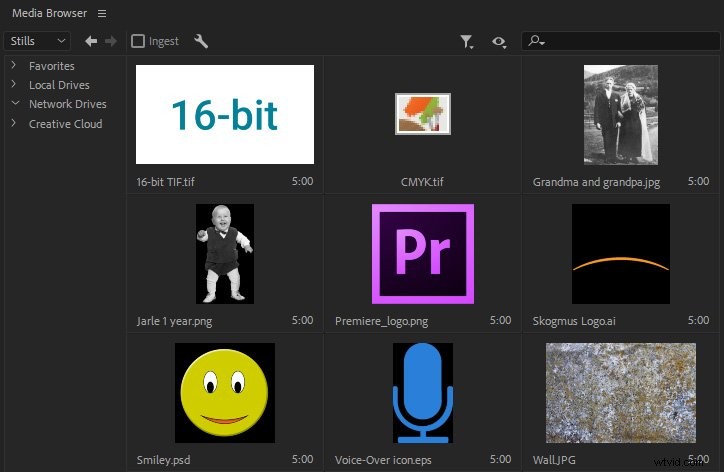
Task: Collapse the Network Drives node
Action: click(15, 103)
